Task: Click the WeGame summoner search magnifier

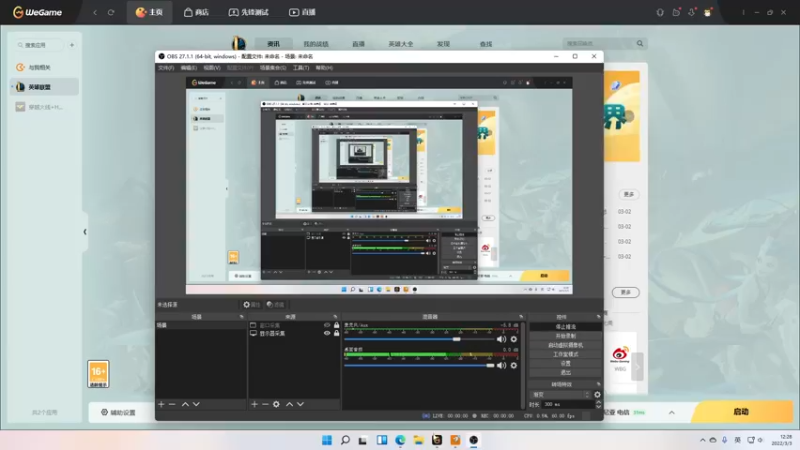Action: [640, 43]
